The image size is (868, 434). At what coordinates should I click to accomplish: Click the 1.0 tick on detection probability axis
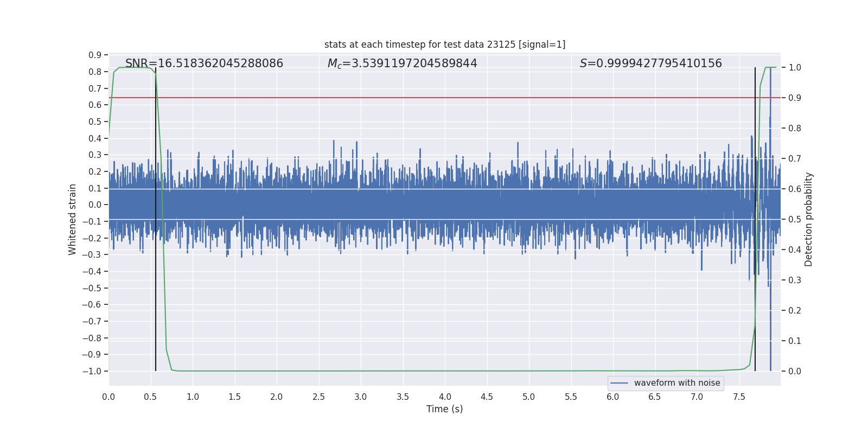795,67
